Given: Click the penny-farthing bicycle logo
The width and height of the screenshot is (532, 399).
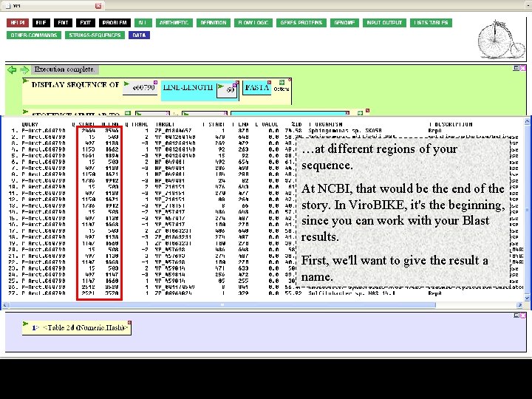Looking at the screenshot, I should (x=502, y=40).
